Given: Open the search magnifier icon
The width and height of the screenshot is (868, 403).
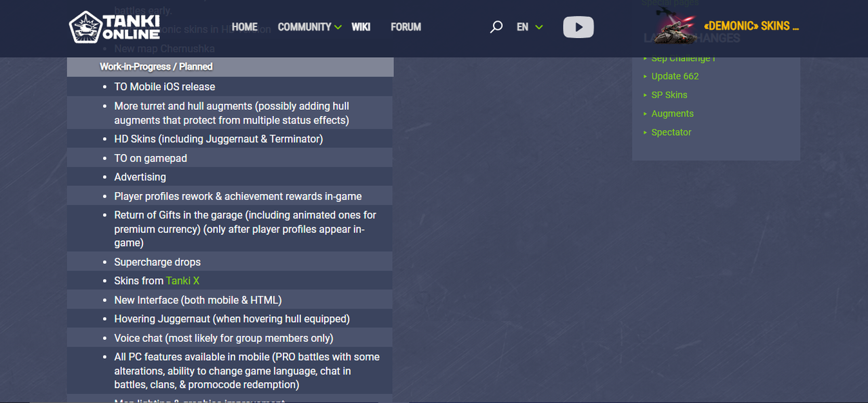Looking at the screenshot, I should (496, 27).
